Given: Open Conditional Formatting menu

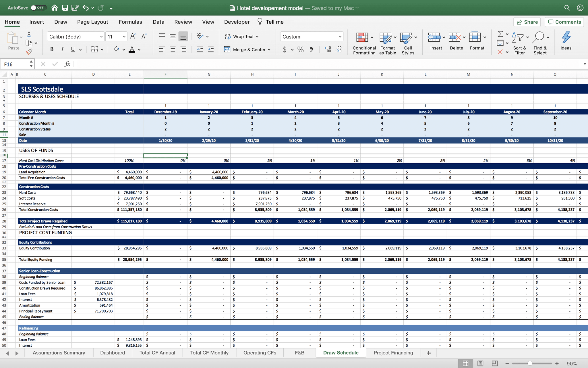Looking at the screenshot, I should click(x=364, y=43).
